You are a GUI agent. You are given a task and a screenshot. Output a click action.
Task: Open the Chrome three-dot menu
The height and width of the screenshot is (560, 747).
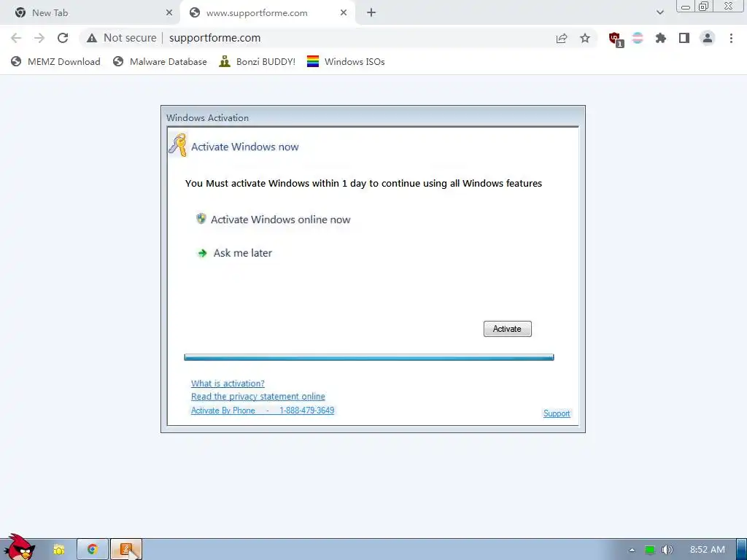(731, 38)
